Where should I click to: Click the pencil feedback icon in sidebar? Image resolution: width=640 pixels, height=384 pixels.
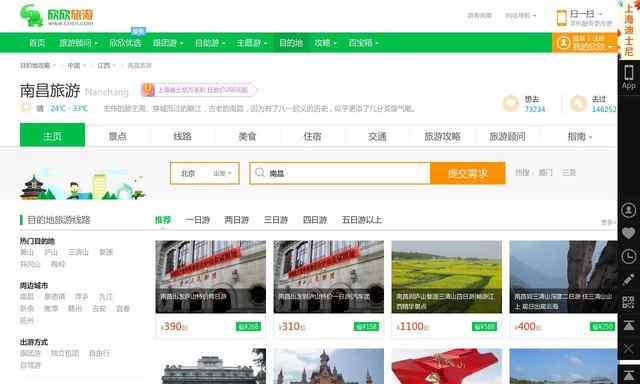629,280
